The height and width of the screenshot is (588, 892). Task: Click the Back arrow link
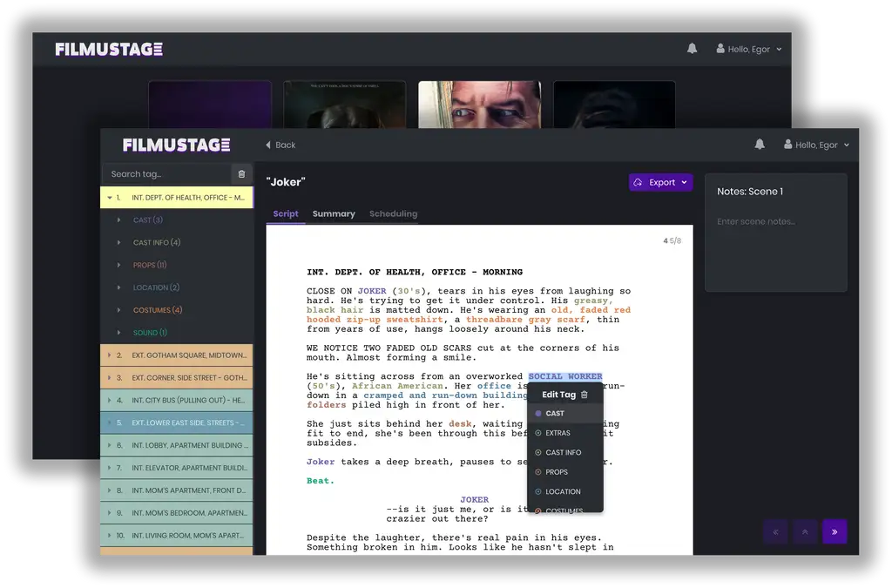281,145
